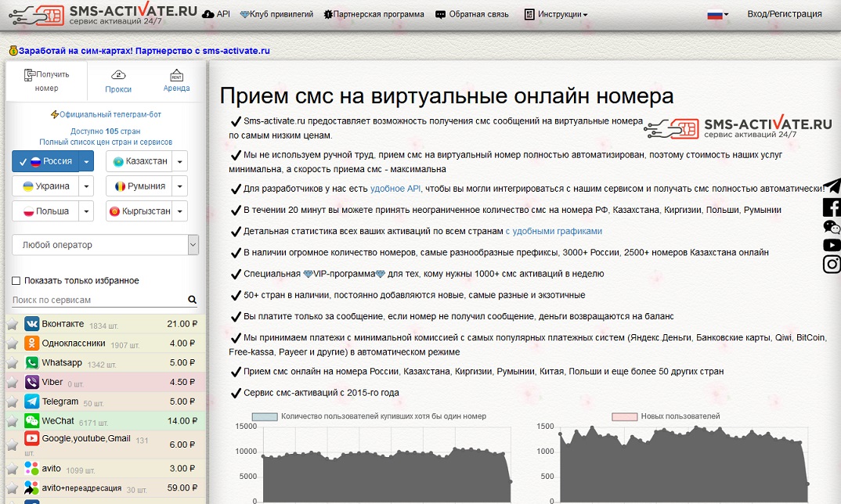Image resolution: width=841 pixels, height=504 pixels.
Task: Click the money bag icon in the banner
Action: tap(13, 50)
